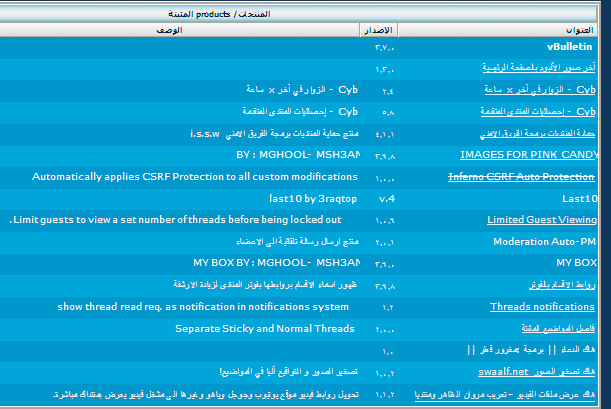Viewport: 611px width, 409px height.
Task: Select the Moderation Auto-PM product row
Action: point(545,242)
